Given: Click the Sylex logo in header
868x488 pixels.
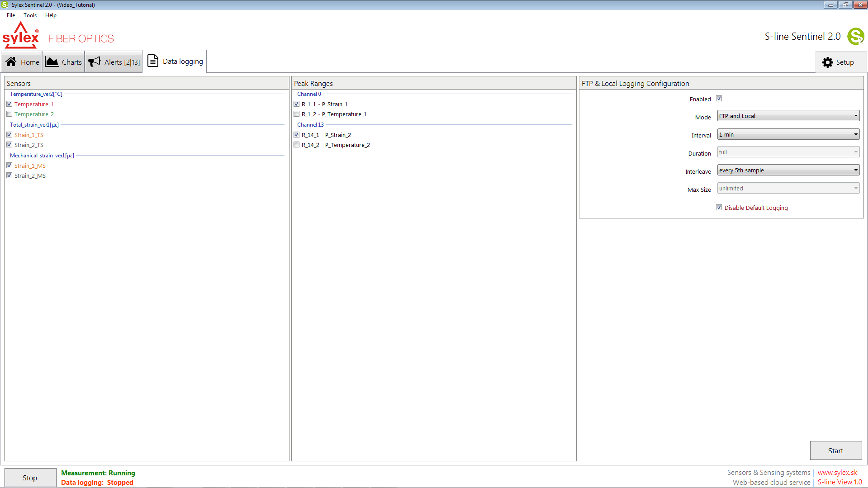Looking at the screenshot, I should (x=21, y=36).
